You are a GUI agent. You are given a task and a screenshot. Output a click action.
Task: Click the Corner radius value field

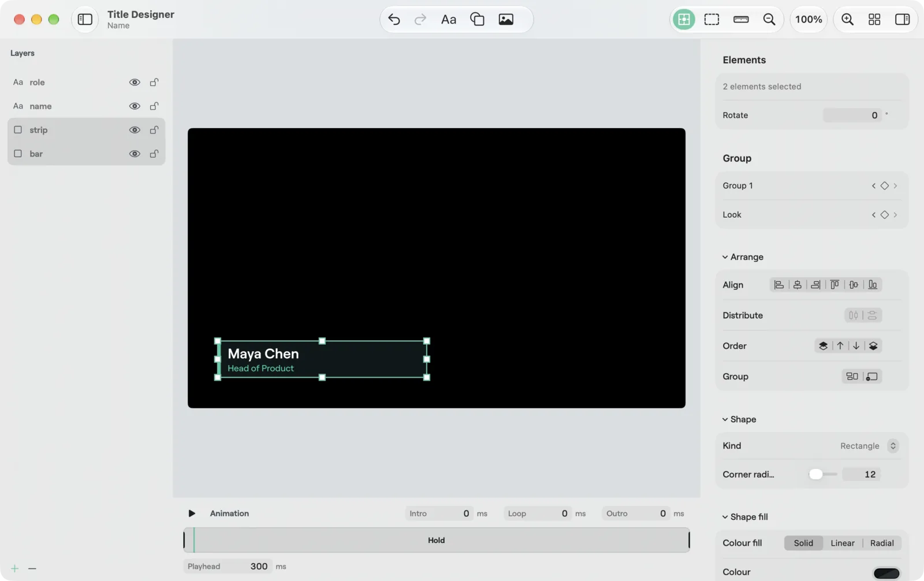tap(862, 474)
